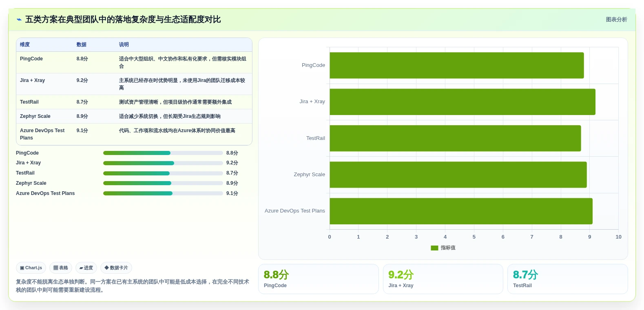Screen dimensions: 644x310
Task: Click the title 五类方案在典型团队中的落地复杂度
Action: point(123,20)
